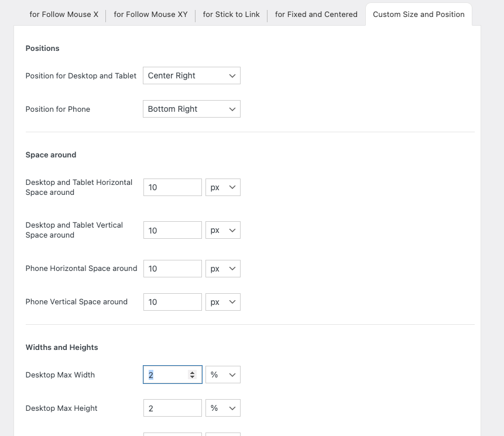504x436 pixels.
Task: Focus the Desktop Max Height input
Action: pyautogui.click(x=172, y=408)
